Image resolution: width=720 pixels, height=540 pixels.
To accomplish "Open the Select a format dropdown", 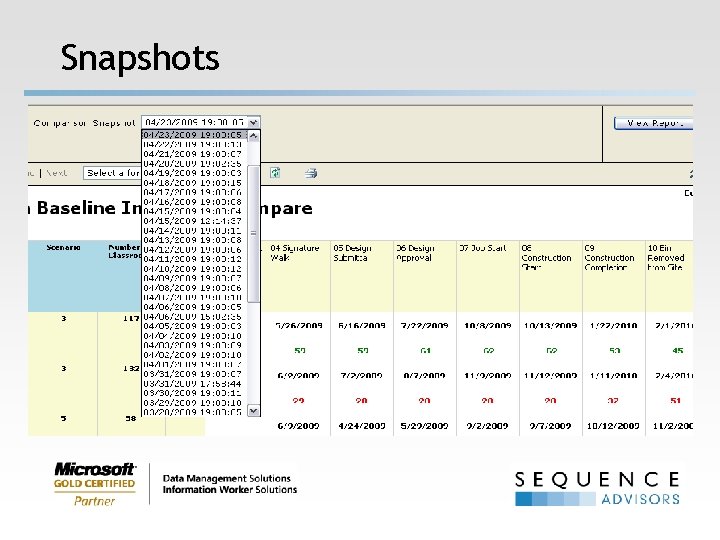I will (112, 173).
